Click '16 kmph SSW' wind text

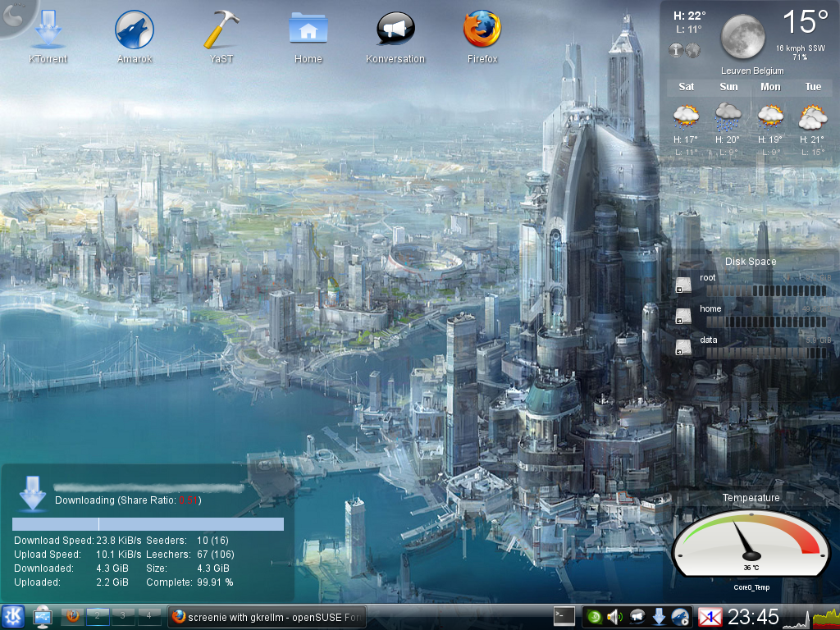[x=801, y=48]
